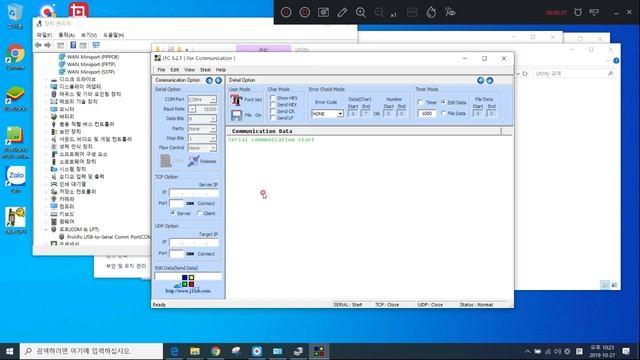Open the COM Port dropdown
This screenshot has width=640, height=360.
(x=213, y=100)
